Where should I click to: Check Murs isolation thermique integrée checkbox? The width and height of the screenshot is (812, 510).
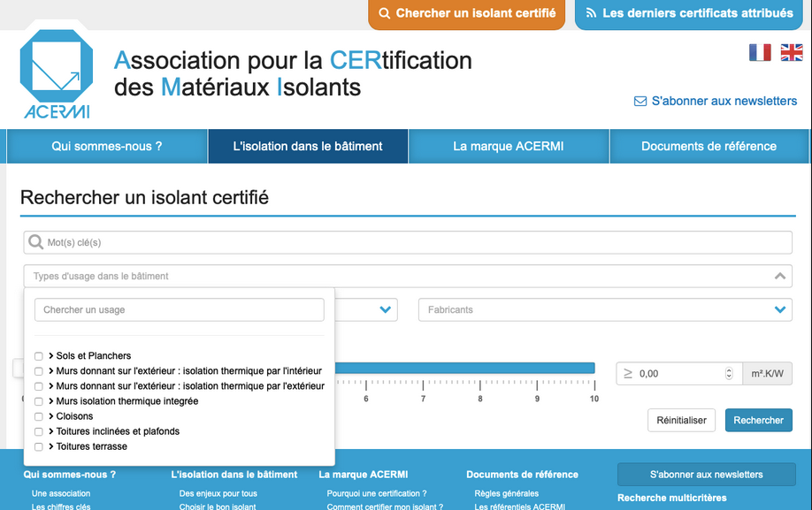[x=39, y=401]
